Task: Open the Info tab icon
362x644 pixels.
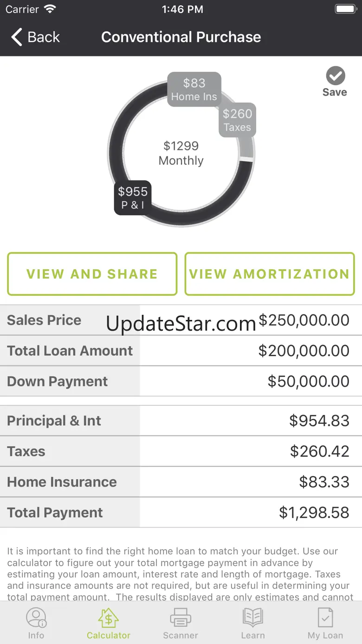Action: click(x=36, y=618)
